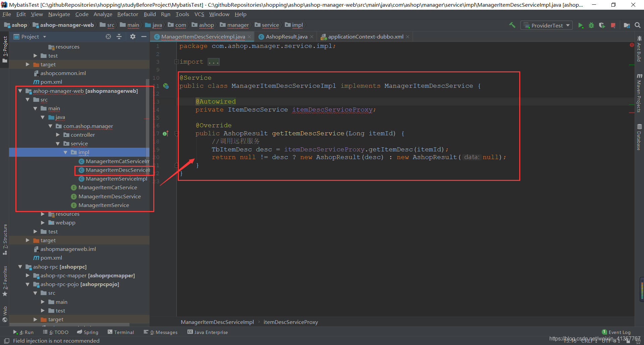644x345 pixels.
Task: Open the Messages tool window
Action: coord(161,332)
